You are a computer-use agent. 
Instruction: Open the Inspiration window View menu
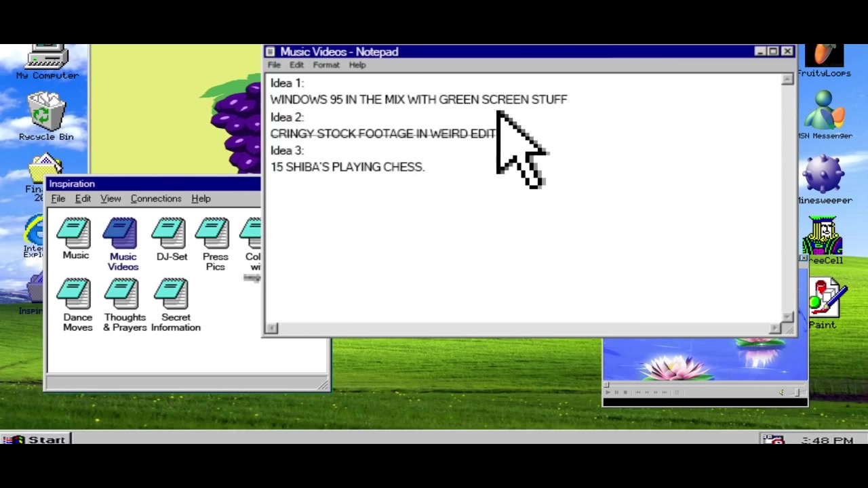coord(111,199)
